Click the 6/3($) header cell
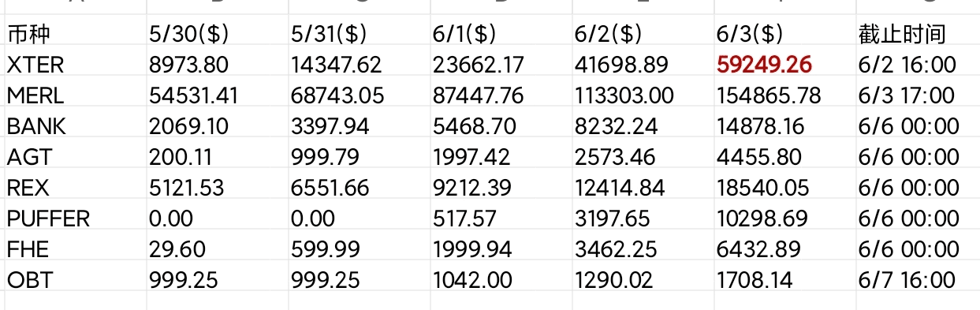The width and height of the screenshot is (980, 310). [x=784, y=34]
